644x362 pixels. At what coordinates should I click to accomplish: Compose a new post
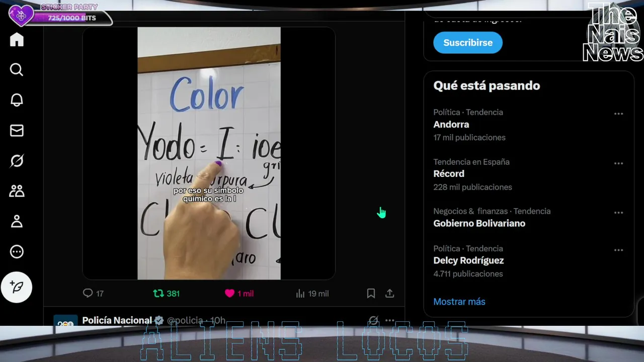(x=17, y=287)
